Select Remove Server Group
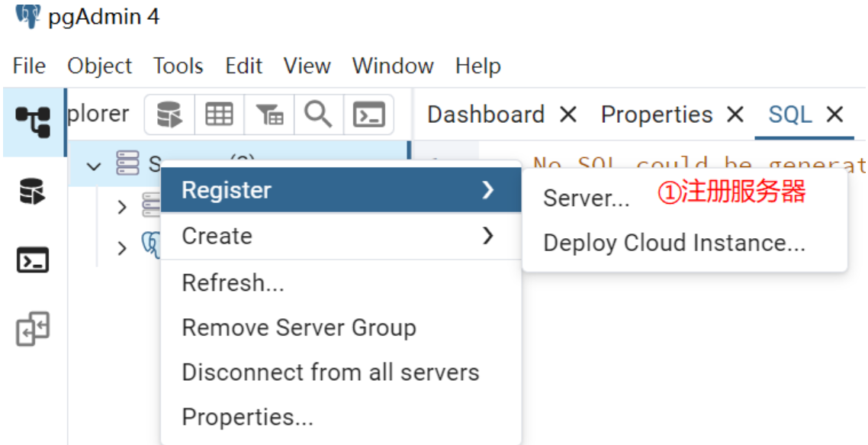The height and width of the screenshot is (445, 868). pyautogui.click(x=298, y=328)
